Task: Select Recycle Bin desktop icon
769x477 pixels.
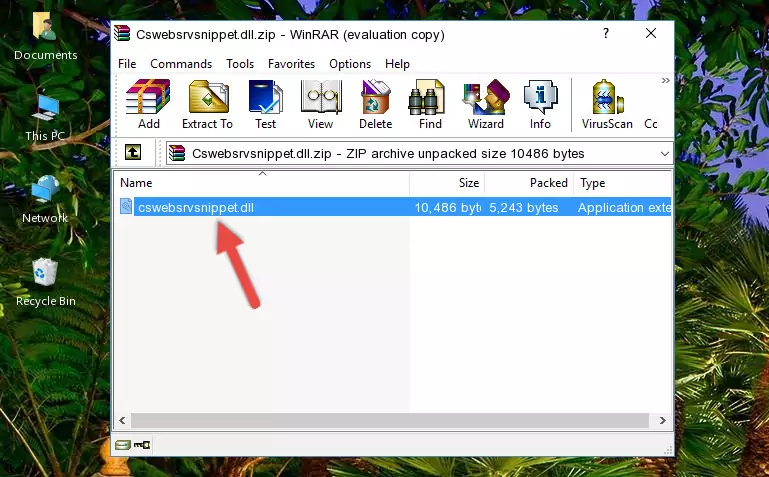Action: 46,283
